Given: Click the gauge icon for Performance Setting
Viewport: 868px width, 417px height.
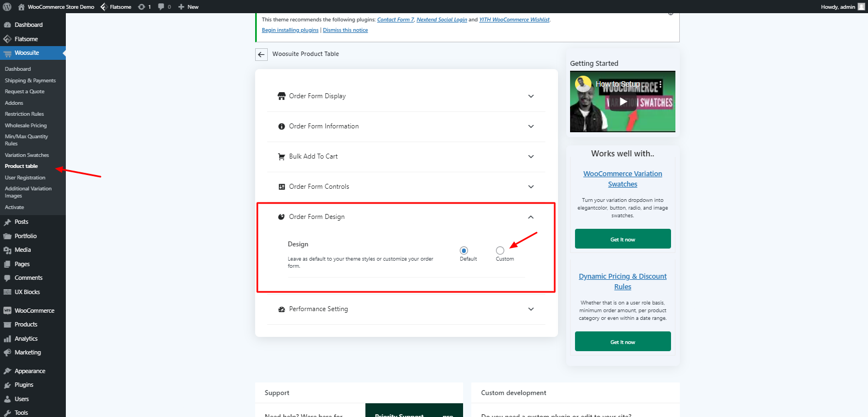Looking at the screenshot, I should point(281,309).
